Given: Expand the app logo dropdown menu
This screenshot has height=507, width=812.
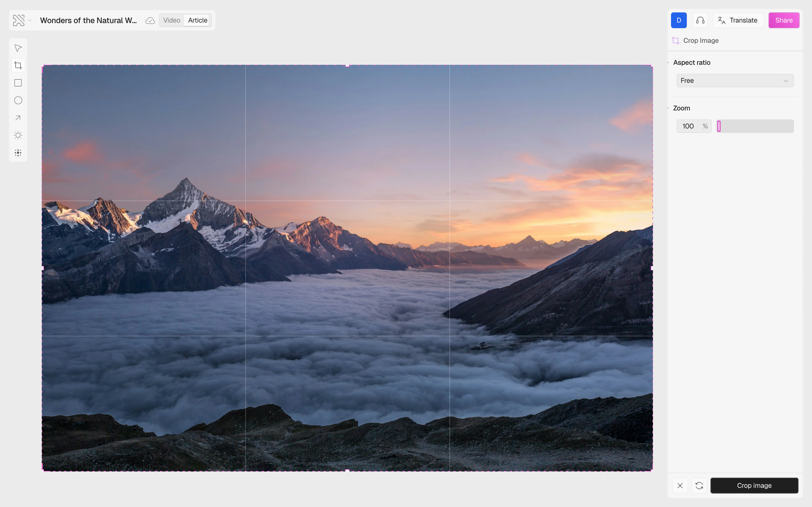Looking at the screenshot, I should tap(30, 20).
